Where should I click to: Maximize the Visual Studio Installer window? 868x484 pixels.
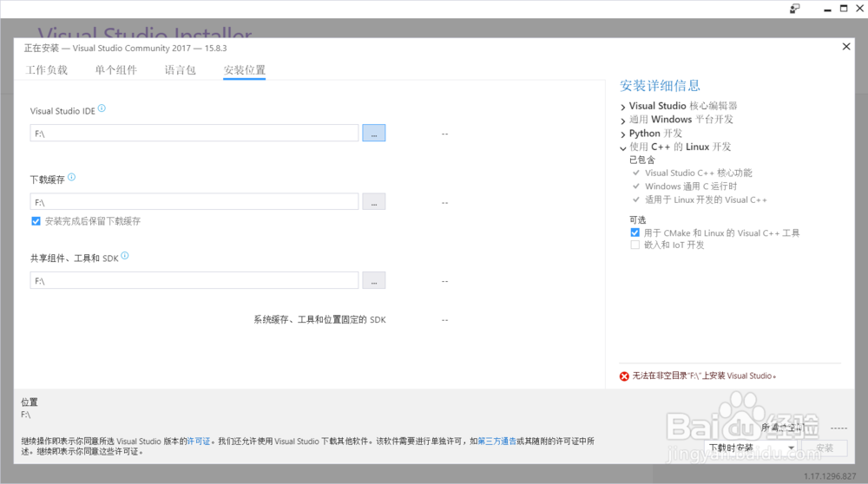click(844, 9)
